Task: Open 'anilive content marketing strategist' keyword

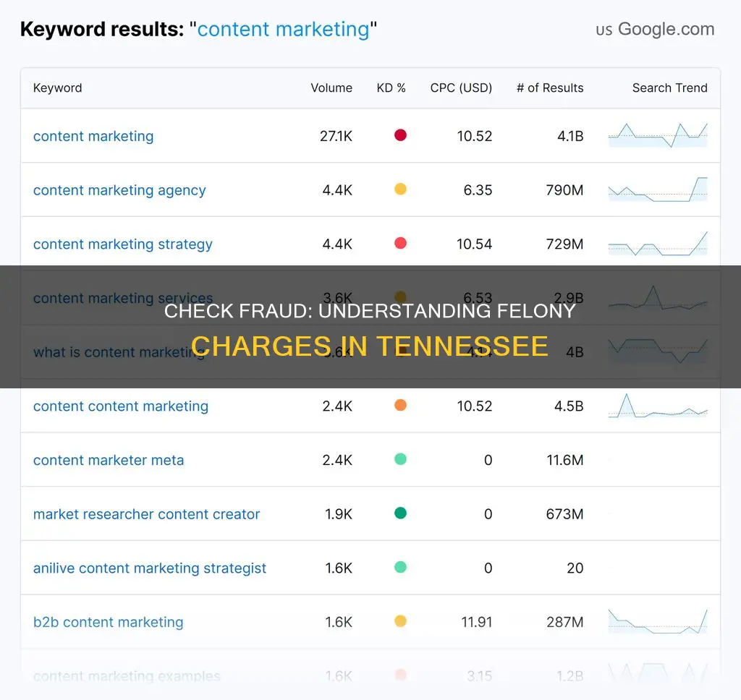Action: [x=150, y=568]
